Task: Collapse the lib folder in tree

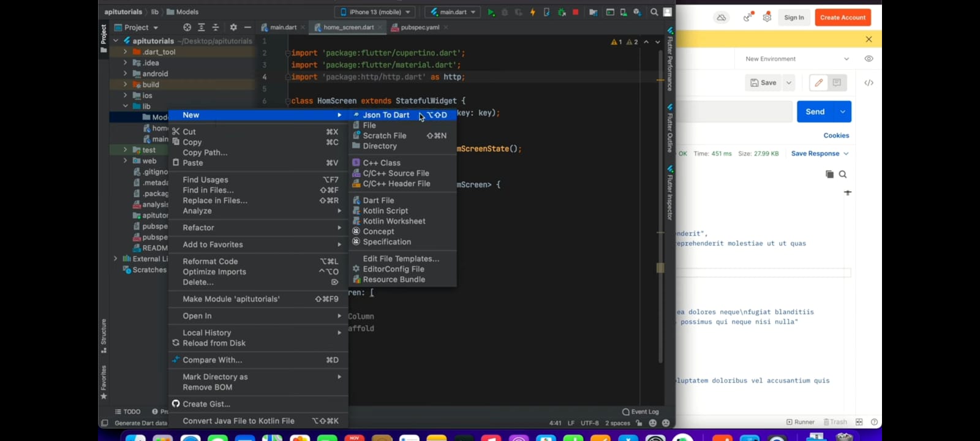Action: coord(126,106)
